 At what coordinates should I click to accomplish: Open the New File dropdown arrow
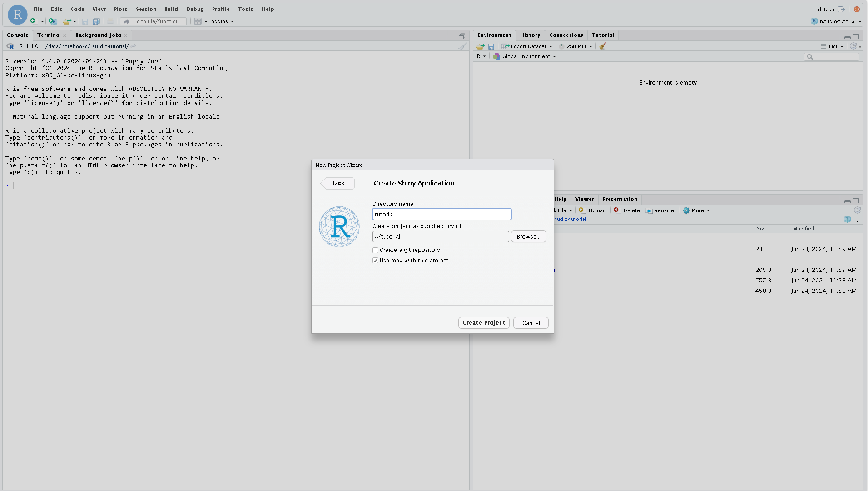point(42,21)
